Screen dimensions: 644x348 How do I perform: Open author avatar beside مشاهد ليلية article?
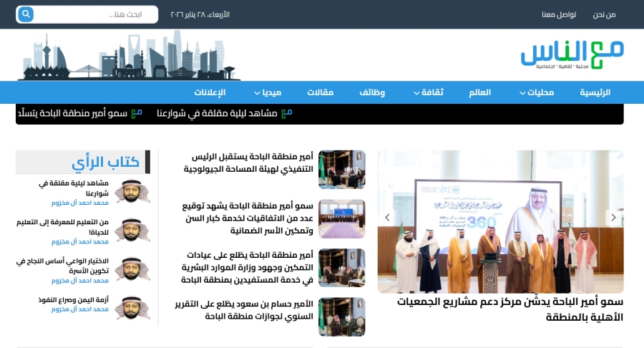coord(132,192)
